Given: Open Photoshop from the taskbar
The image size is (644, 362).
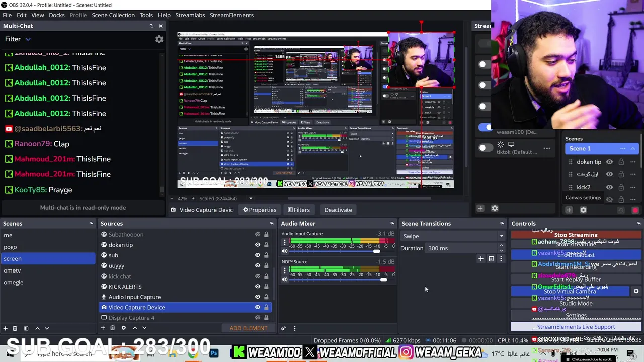Looking at the screenshot, I should [214, 353].
